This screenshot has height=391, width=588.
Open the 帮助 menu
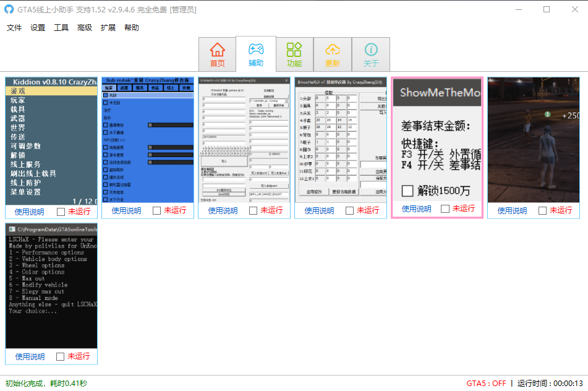(x=131, y=27)
